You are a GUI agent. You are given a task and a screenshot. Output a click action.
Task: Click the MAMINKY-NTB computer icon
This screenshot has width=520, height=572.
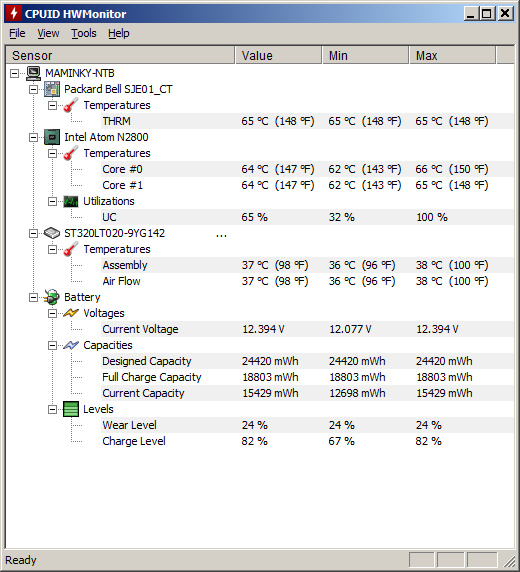[34, 73]
